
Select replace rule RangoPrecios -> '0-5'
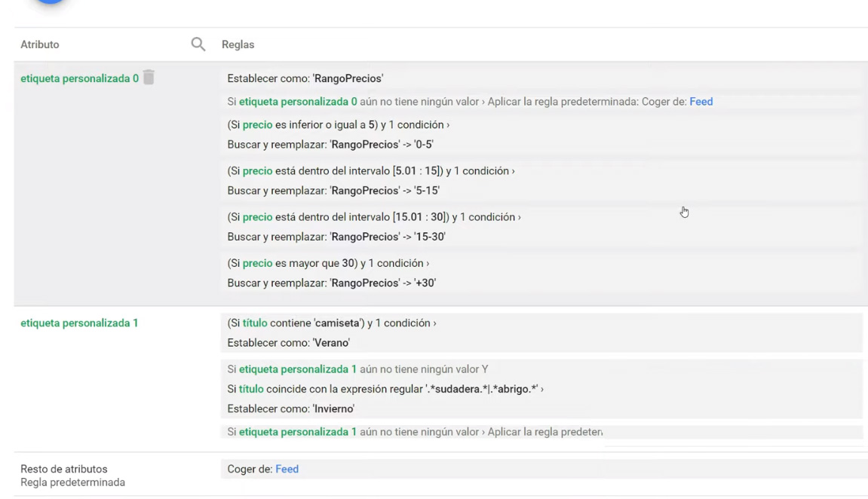point(330,145)
